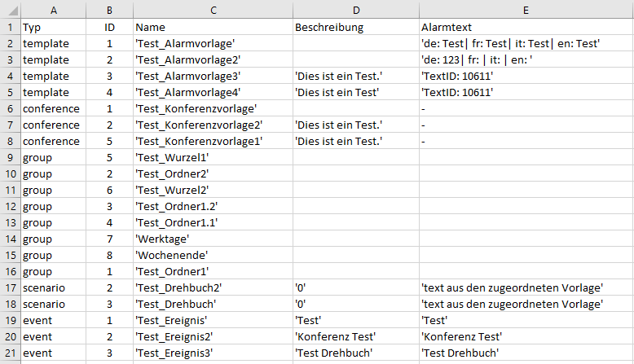Click the 'Alarmtext' header cell

(x=526, y=27)
